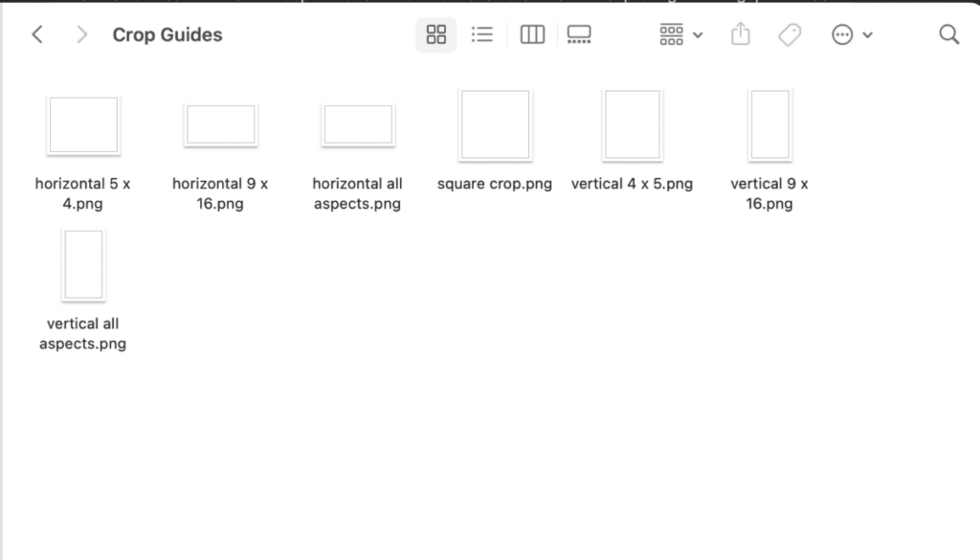Switch to column view
This screenshot has width=980, height=560.
pos(532,34)
